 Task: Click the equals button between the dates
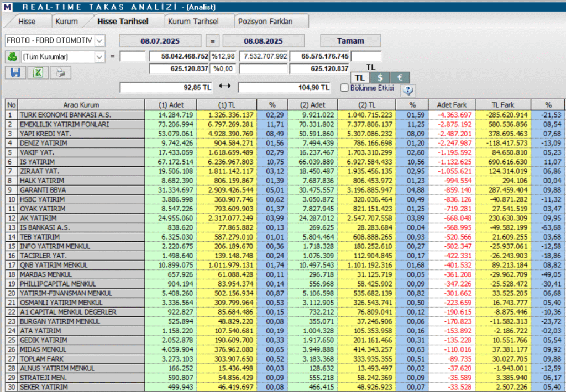click(x=213, y=41)
